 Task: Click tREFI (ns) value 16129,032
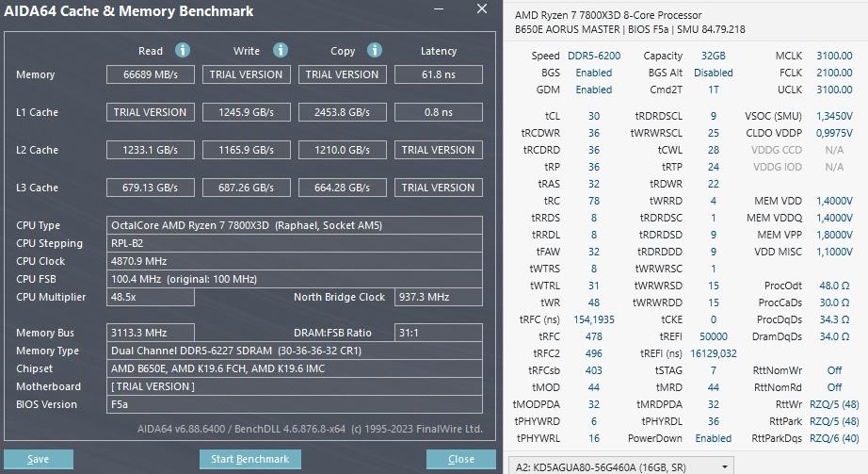pos(714,353)
